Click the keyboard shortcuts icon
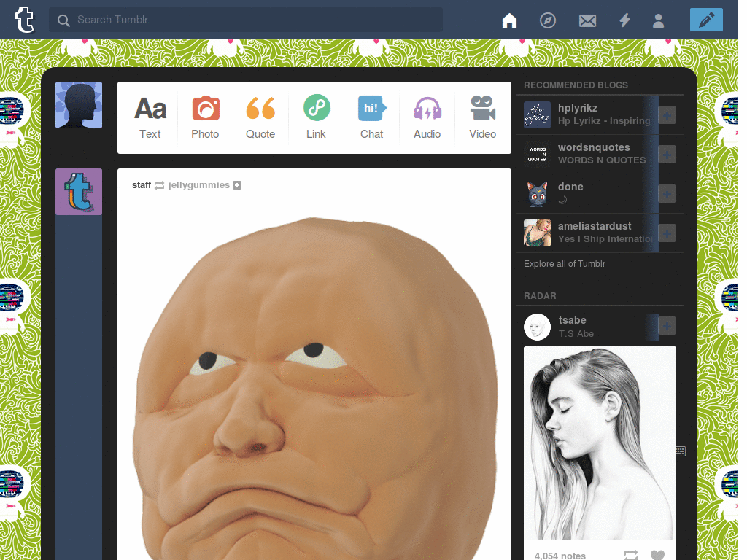Image resolution: width=747 pixels, height=560 pixels. pos(681,451)
